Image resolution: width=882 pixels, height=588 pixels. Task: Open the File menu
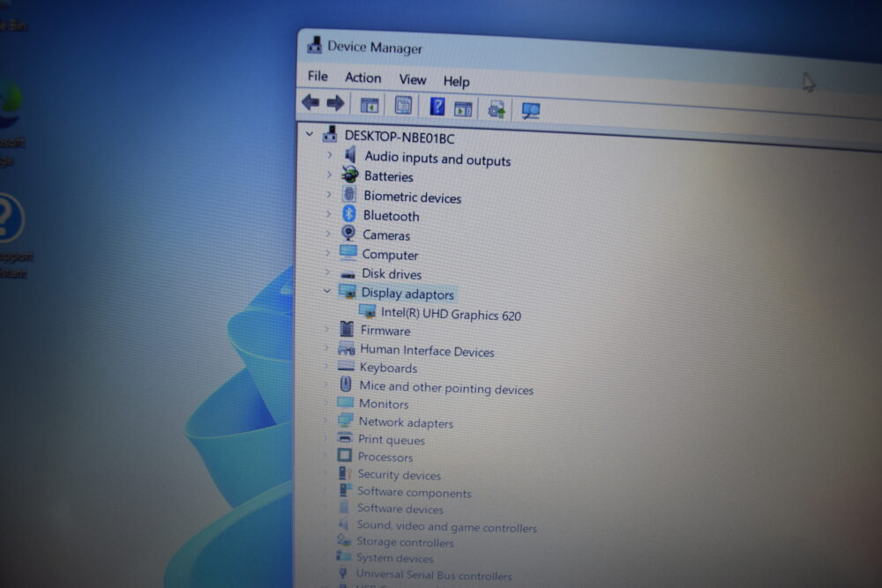(x=318, y=76)
